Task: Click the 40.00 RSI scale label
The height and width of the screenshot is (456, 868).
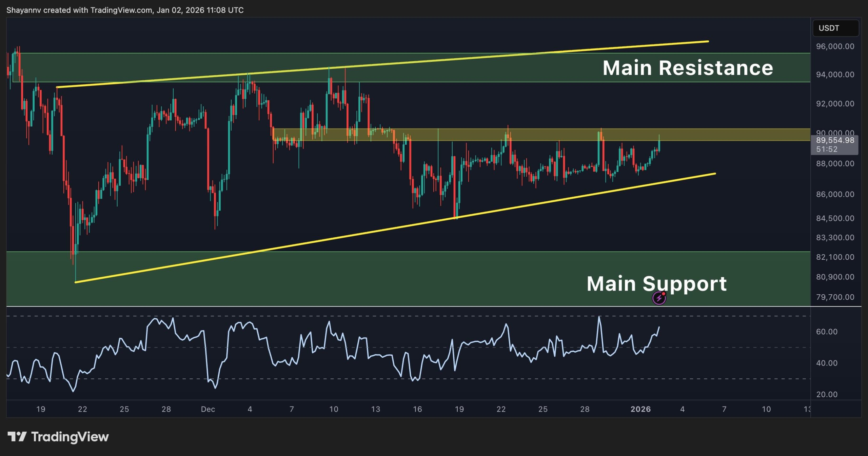Action: [x=827, y=363]
